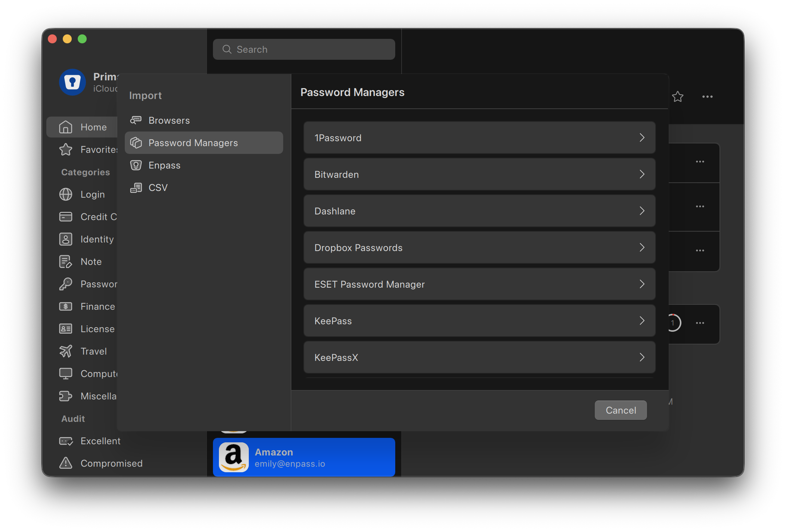Select Password Managers in the Import sidebar
786x532 pixels.
click(x=204, y=143)
